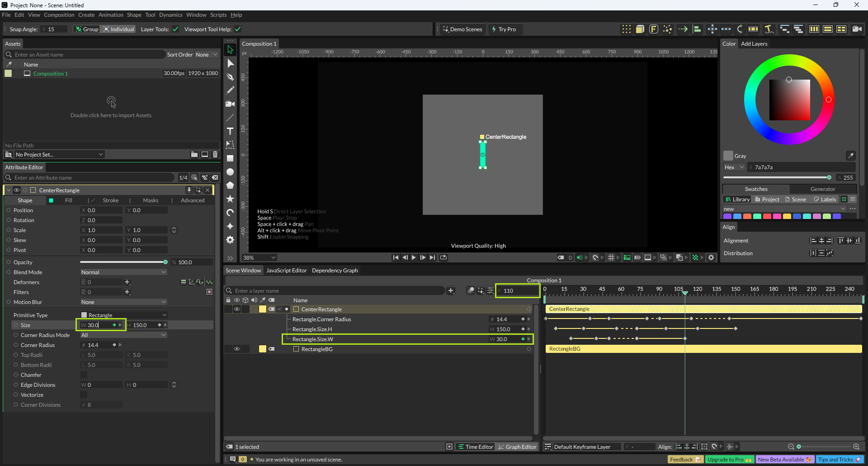Select the Text tool in viewport toolbar

(230, 131)
